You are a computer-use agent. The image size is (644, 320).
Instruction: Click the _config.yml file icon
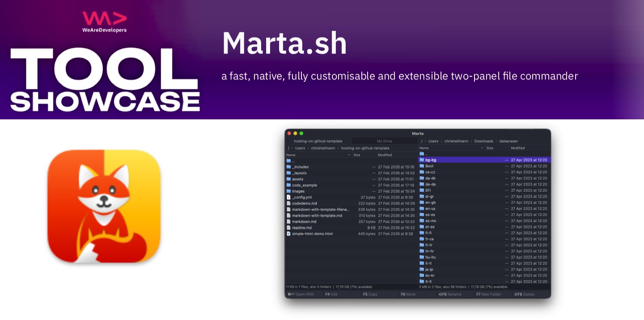click(288, 197)
